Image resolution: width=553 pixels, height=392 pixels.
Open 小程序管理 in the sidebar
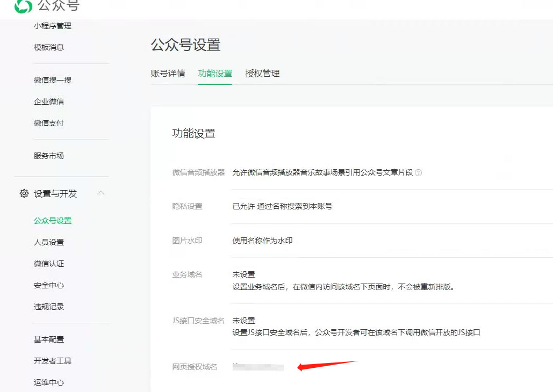(53, 26)
